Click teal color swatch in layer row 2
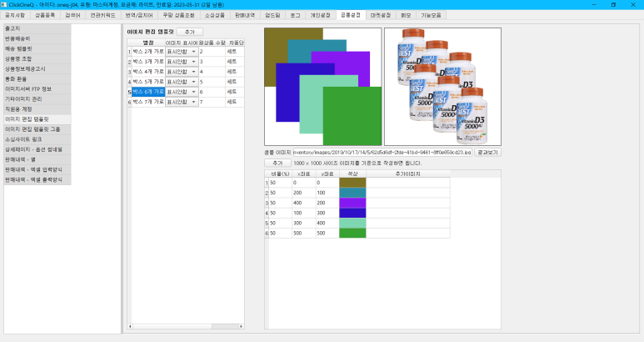 click(352, 193)
